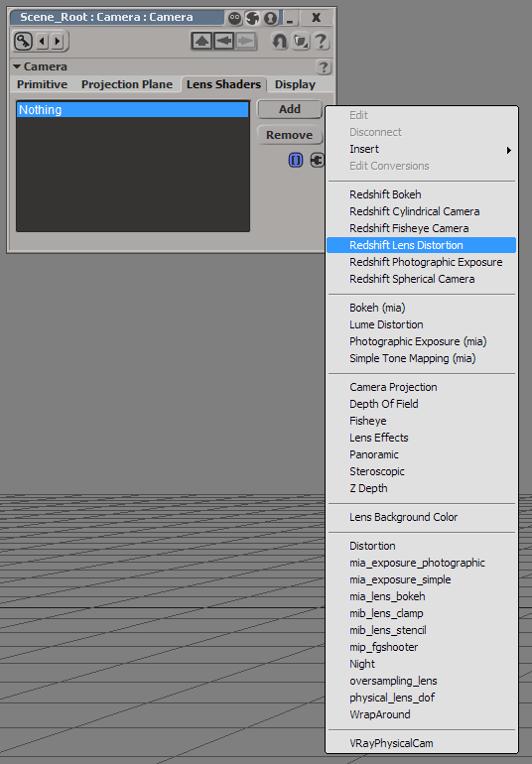The height and width of the screenshot is (764, 532).
Task: Click the revert undo arrow icon
Action: click(280, 41)
